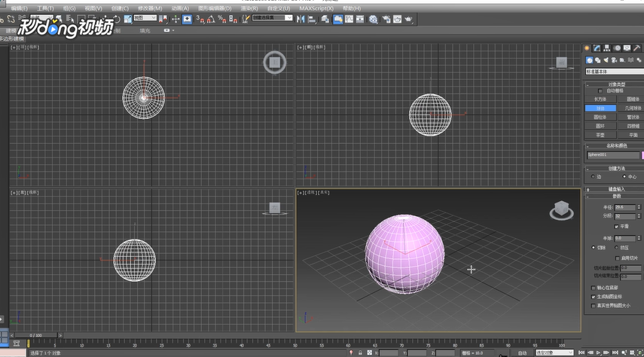The width and height of the screenshot is (644, 357).
Task: Select the 切除 hemisphere option
Action: click(593, 247)
